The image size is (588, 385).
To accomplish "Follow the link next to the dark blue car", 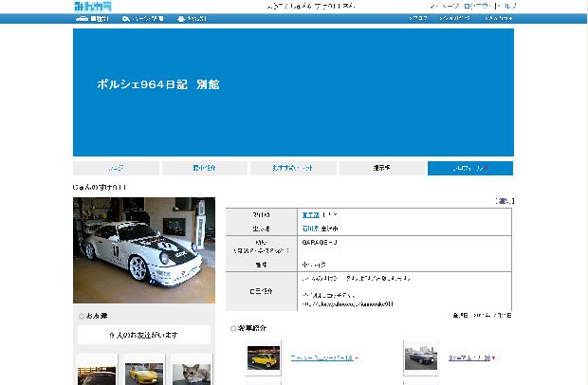I will tap(469, 358).
